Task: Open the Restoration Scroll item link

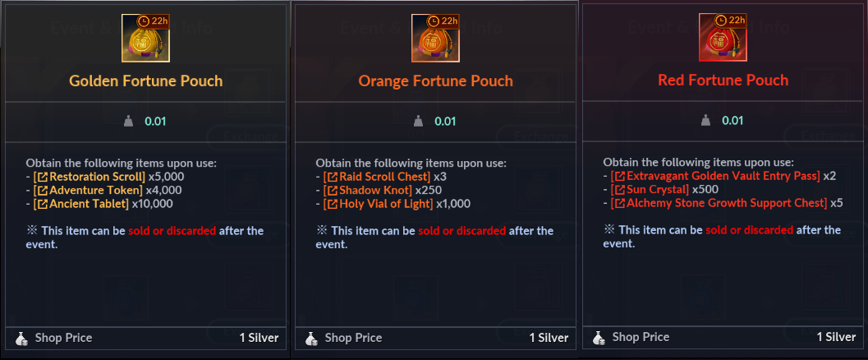Action: 89,176
